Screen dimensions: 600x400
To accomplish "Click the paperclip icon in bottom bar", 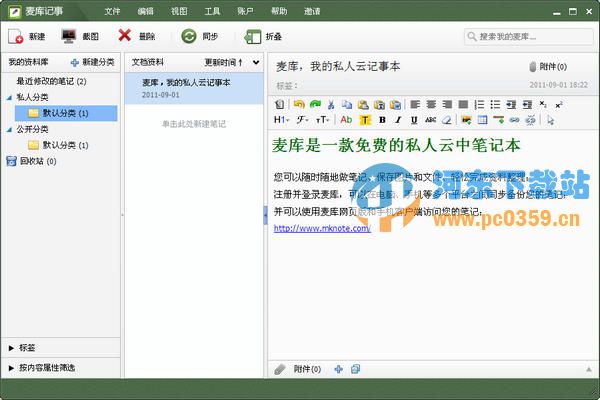I will (x=280, y=369).
